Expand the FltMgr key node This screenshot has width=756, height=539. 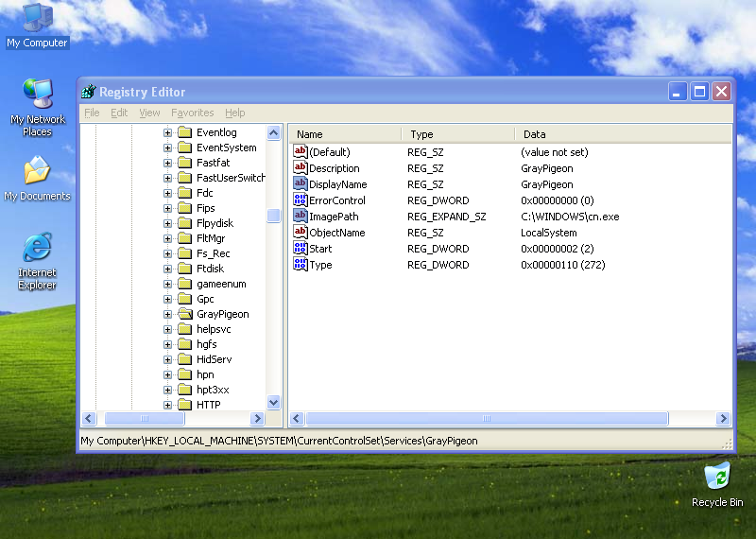(167, 238)
